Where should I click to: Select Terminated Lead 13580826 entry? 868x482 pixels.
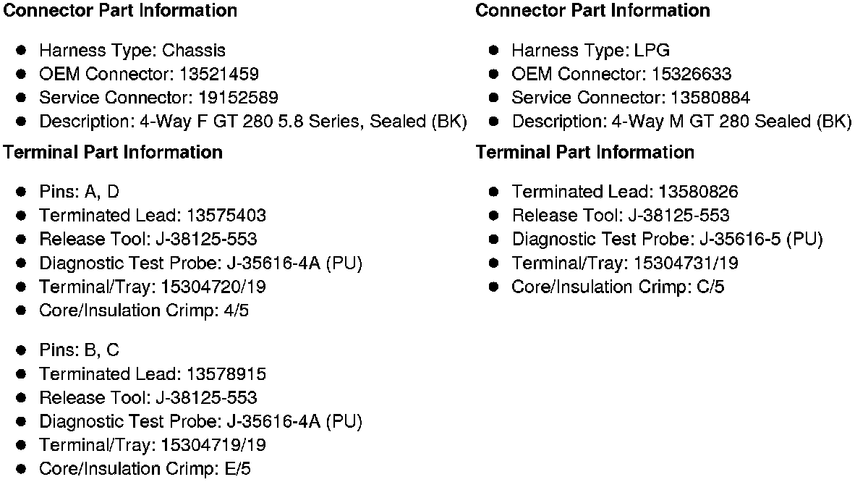coord(625,192)
